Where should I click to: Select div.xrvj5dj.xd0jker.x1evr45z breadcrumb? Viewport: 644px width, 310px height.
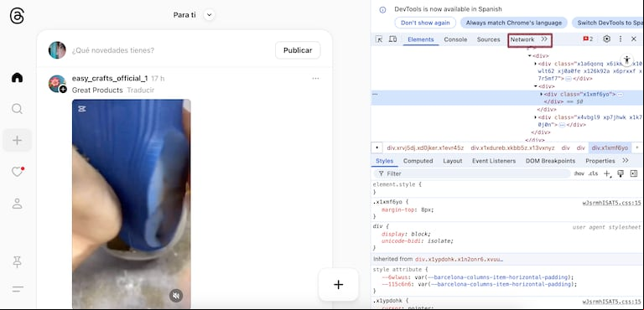pos(425,147)
